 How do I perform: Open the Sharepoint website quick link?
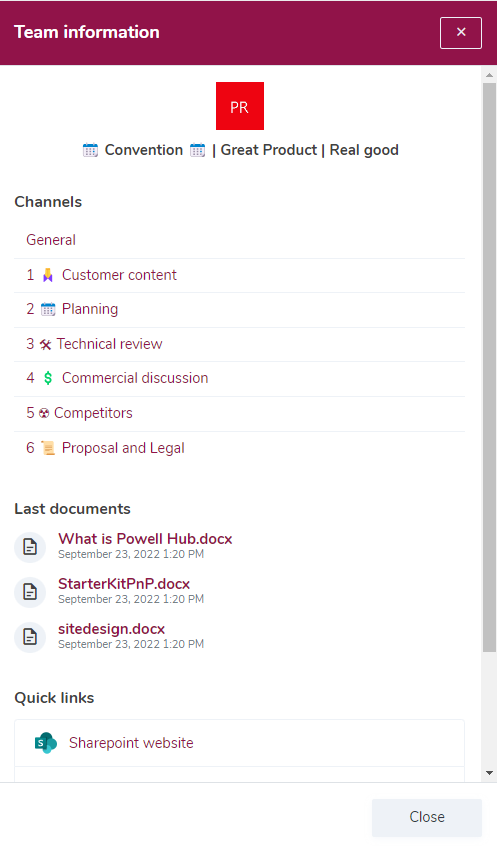pyautogui.click(x=239, y=743)
